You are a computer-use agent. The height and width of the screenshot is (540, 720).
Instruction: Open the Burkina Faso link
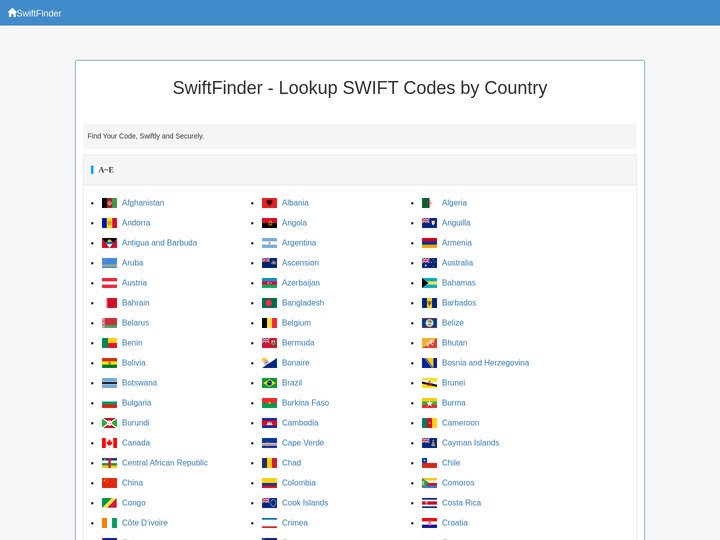click(305, 403)
